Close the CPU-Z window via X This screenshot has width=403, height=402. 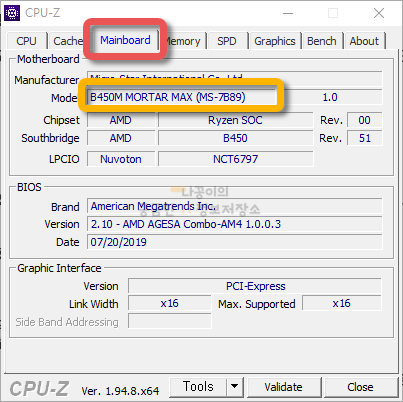tap(379, 13)
